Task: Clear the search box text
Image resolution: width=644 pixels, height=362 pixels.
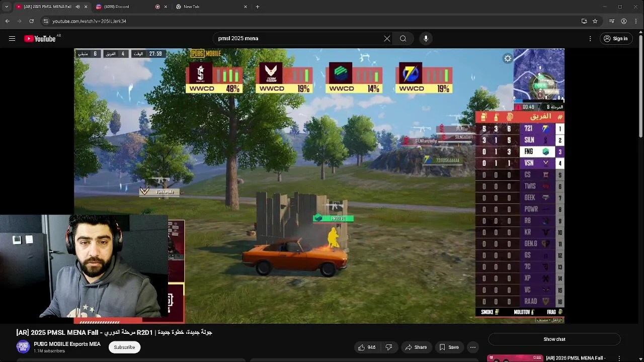Action: (x=387, y=39)
